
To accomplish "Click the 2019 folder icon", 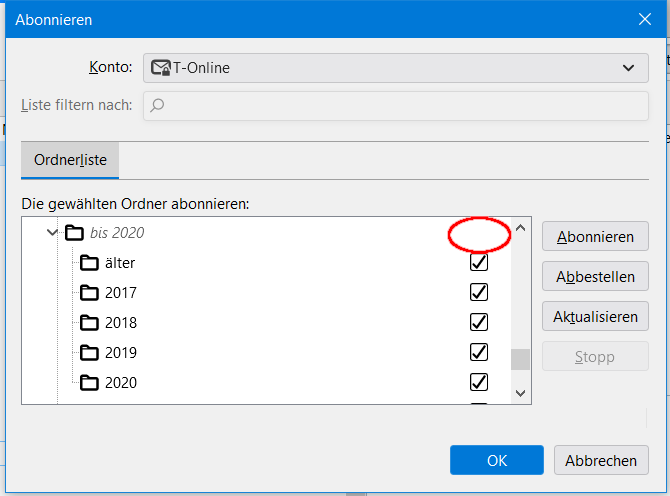I will (90, 353).
